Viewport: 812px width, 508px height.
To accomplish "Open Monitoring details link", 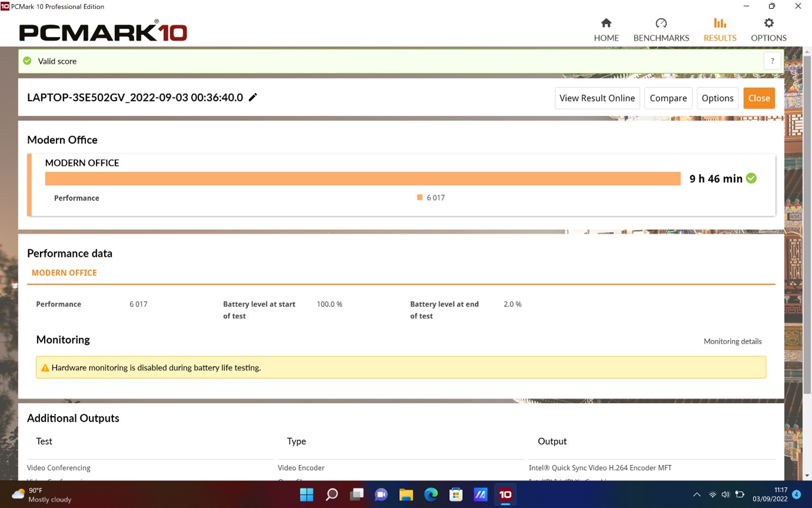I will click(732, 341).
